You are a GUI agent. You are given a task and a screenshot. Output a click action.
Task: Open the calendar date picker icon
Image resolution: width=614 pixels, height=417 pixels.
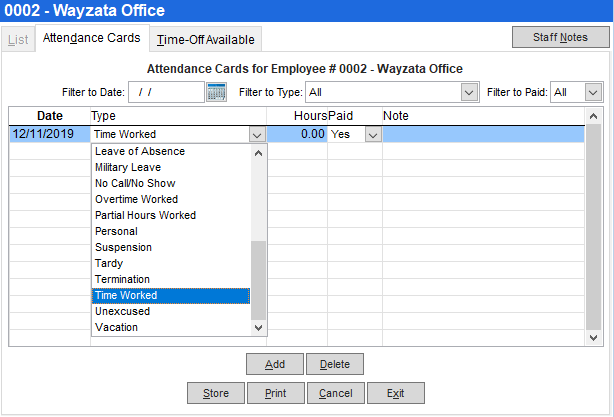pos(216,92)
